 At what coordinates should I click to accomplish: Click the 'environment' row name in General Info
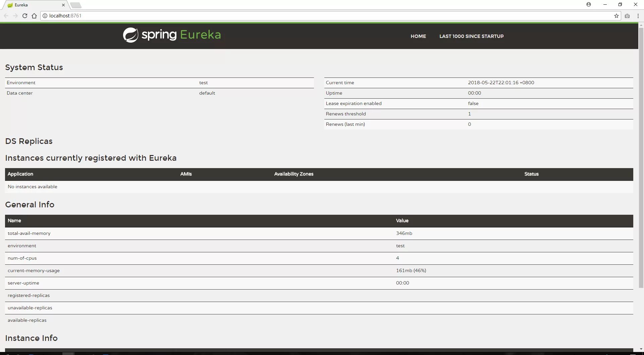22,246
